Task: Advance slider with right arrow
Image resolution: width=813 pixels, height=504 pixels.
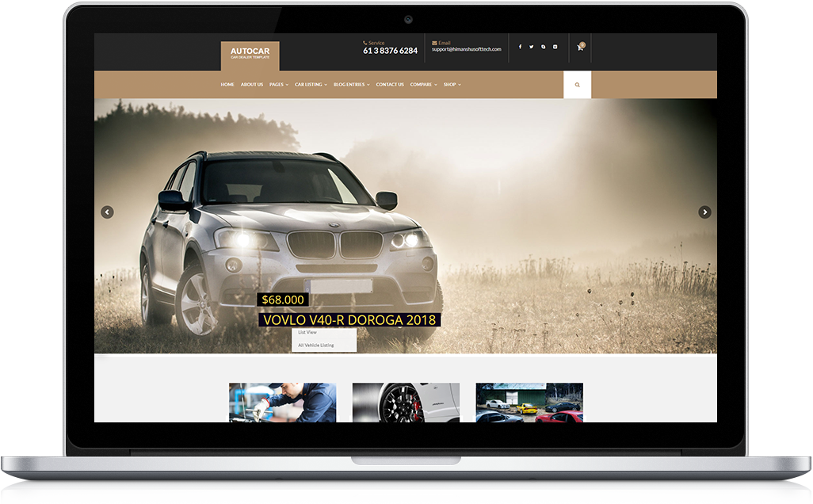Action: click(704, 212)
